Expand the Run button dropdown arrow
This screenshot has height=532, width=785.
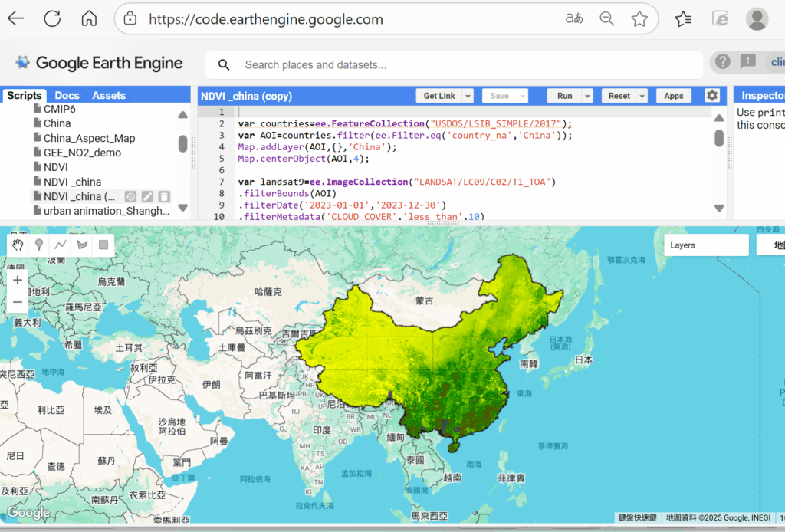coord(587,96)
